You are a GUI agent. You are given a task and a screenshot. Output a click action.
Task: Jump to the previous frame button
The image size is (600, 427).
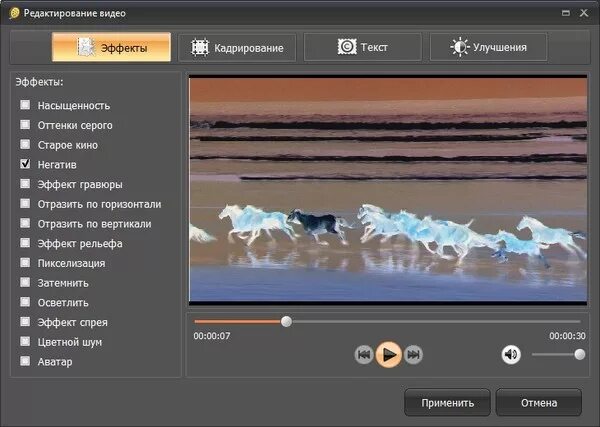click(x=364, y=355)
